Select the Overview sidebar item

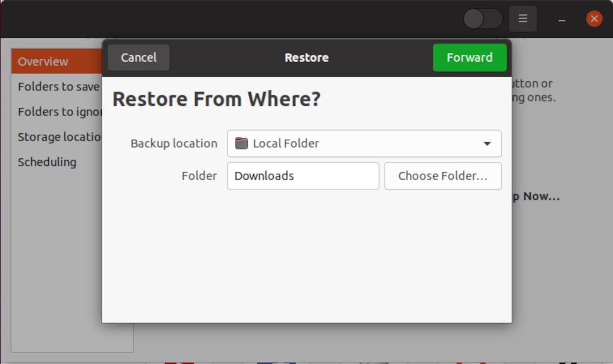tap(57, 61)
